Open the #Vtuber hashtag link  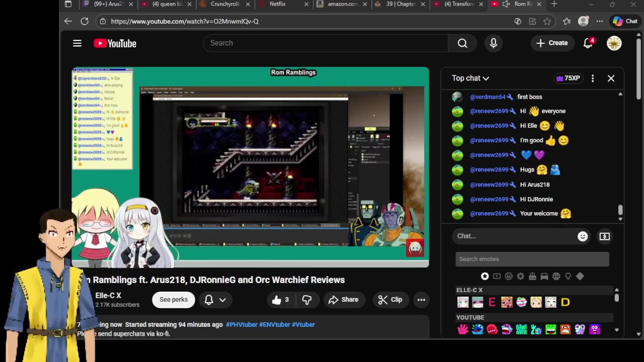pos(303,325)
